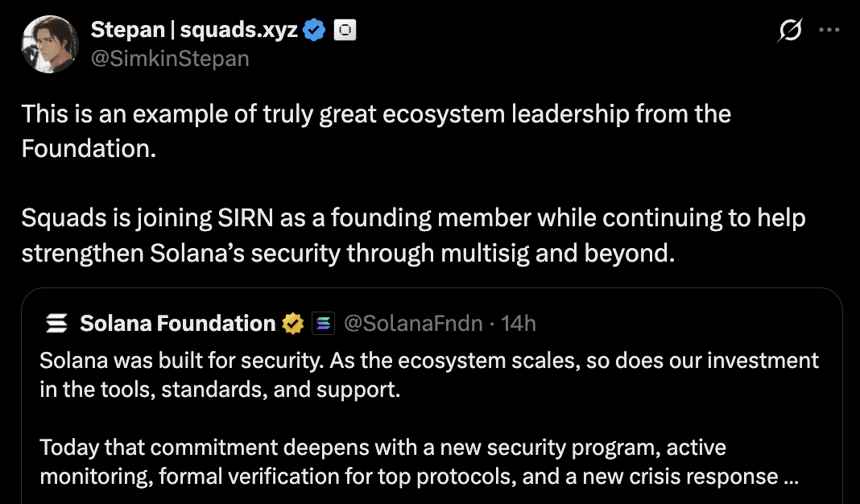Image resolution: width=860 pixels, height=504 pixels.
Task: Click the gold verified badge on Solana Foundation
Action: [291, 324]
